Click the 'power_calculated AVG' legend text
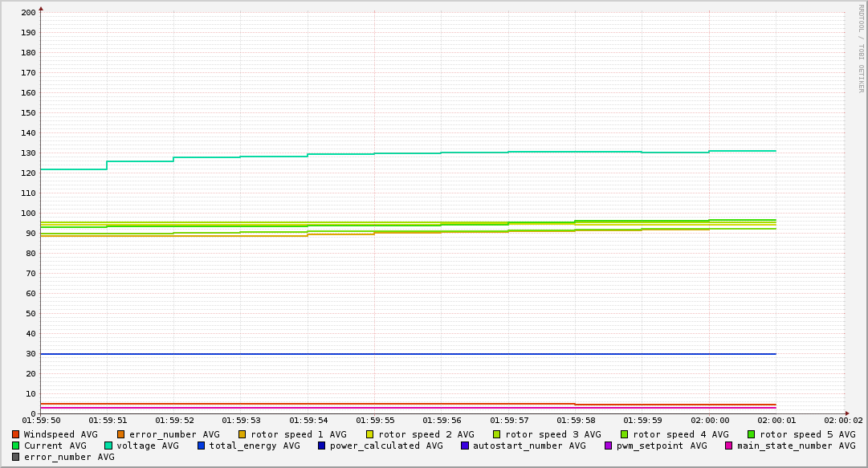 (x=385, y=446)
